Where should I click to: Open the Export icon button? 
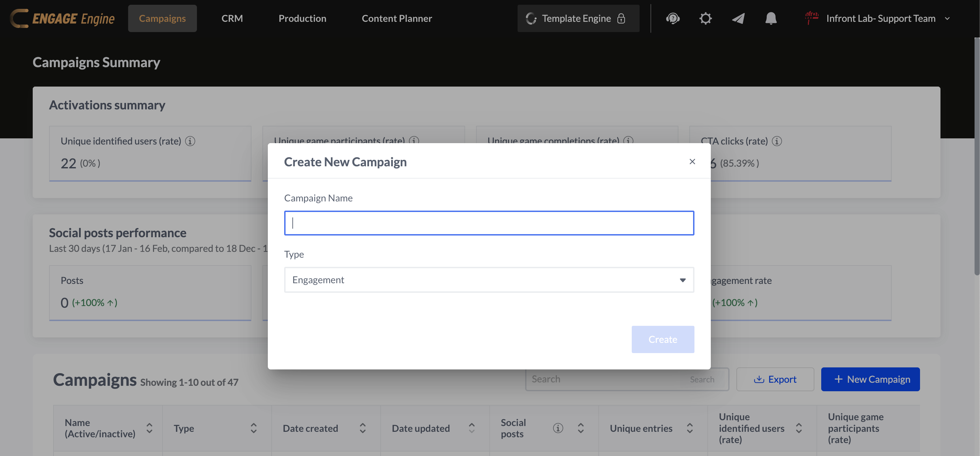click(759, 379)
